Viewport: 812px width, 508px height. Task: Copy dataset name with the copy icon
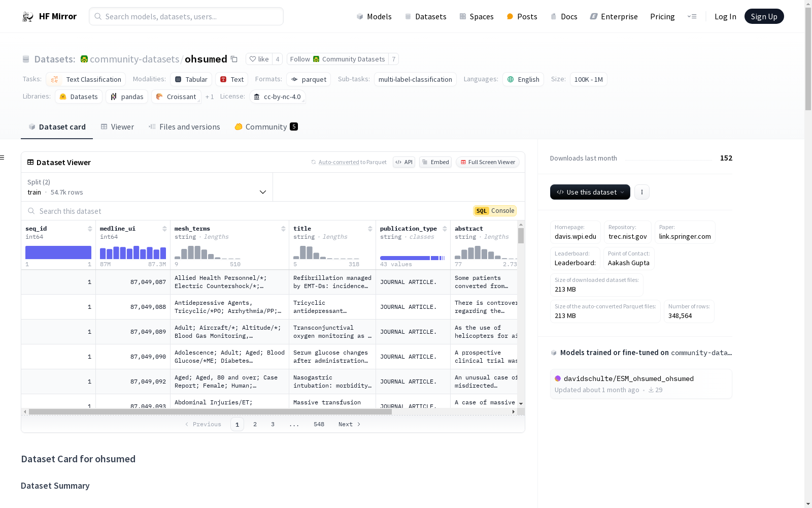234,59
